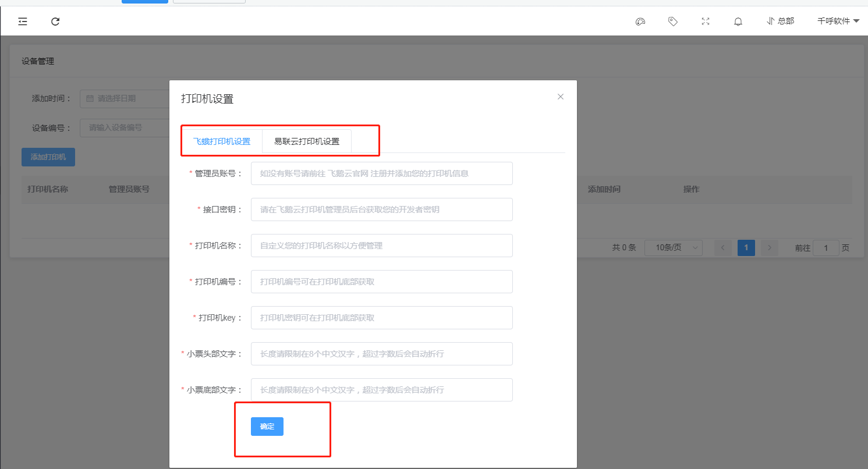Open the 10条/页 page size dropdown

tap(674, 248)
